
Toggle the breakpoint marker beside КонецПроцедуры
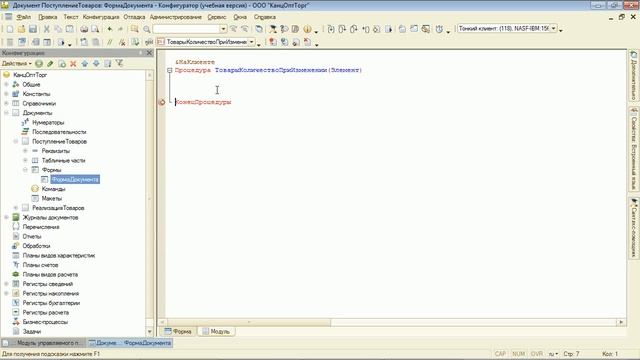click(x=162, y=102)
